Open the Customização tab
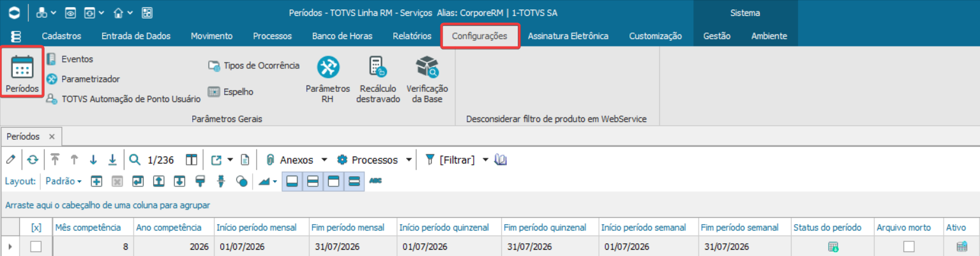980x256 pixels. (655, 36)
